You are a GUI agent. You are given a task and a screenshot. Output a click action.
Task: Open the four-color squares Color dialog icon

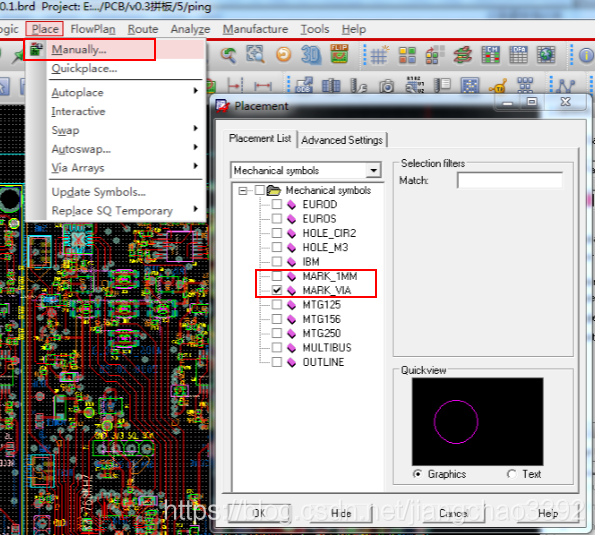(407, 55)
